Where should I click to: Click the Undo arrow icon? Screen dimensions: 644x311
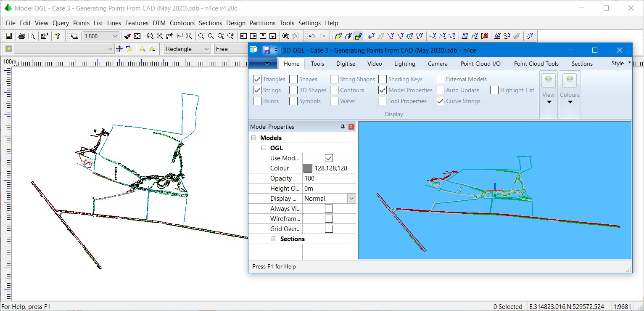311,36
